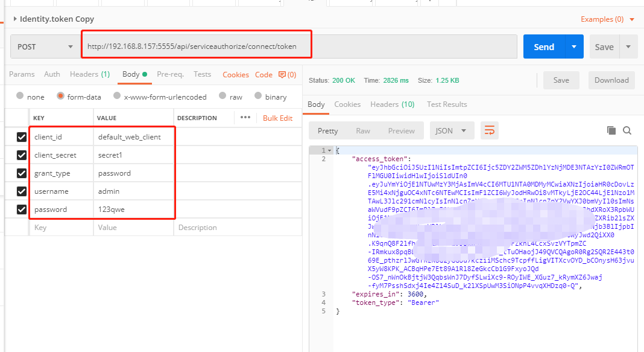Edit the default_web_client value cell
The width and height of the screenshot is (644, 352).
click(x=133, y=137)
